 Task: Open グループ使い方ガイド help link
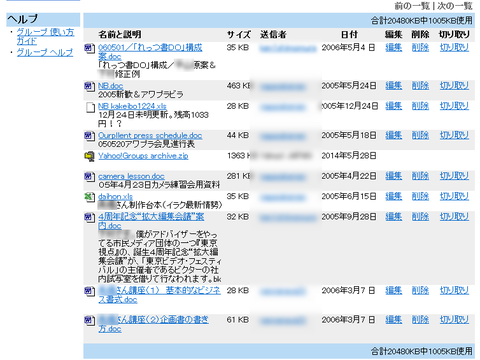45,36
